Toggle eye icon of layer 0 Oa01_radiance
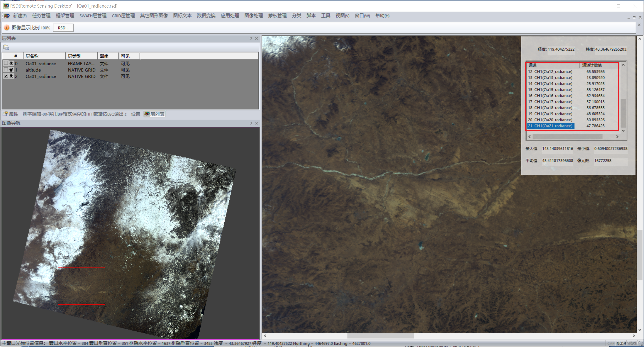This screenshot has height=347, width=644. pyautogui.click(x=11, y=64)
